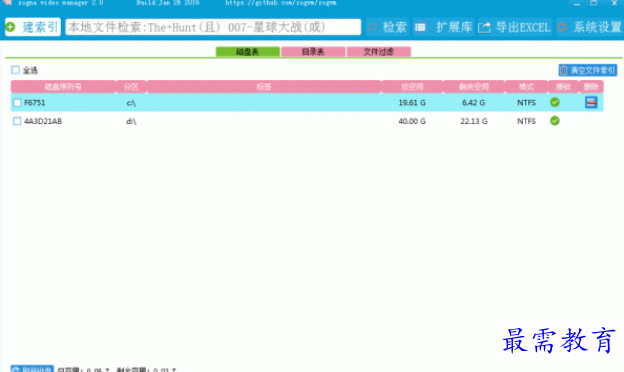Click the 6.42 G free space value
The width and height of the screenshot is (624, 372).
click(x=474, y=103)
